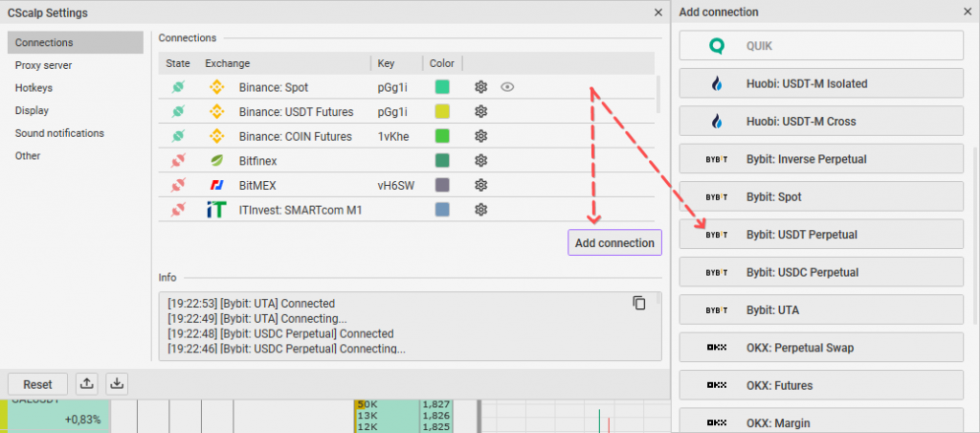The height and width of the screenshot is (433, 980).
Task: Add Bybit: Spot connection
Action: point(821,196)
